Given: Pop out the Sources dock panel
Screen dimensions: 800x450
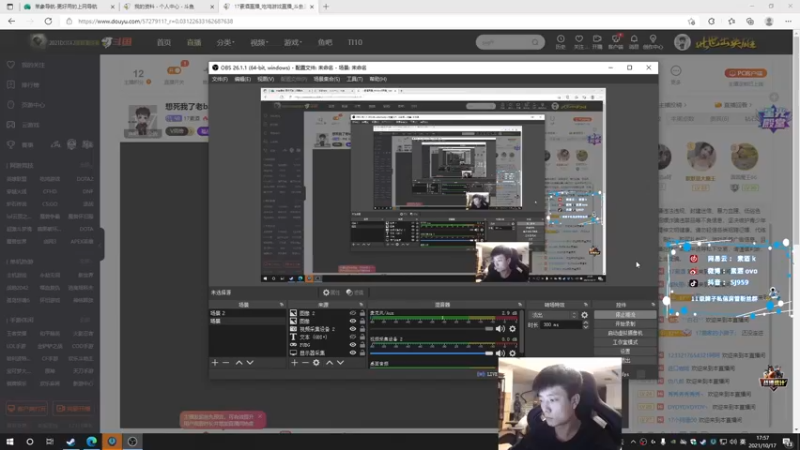Looking at the screenshot, I should (x=361, y=305).
